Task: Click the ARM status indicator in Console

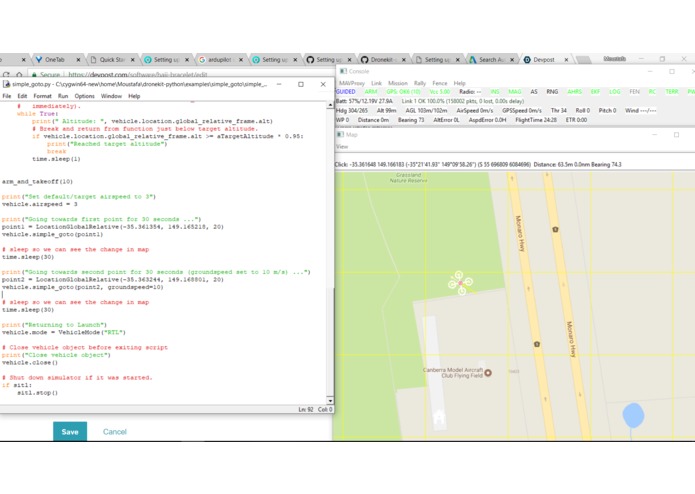Action: tap(371, 92)
